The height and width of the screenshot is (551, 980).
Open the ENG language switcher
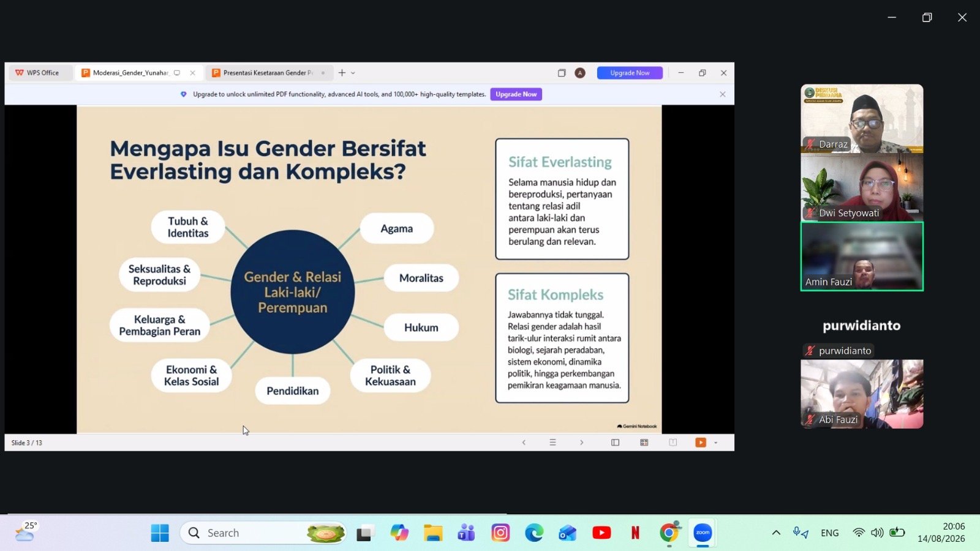click(x=830, y=533)
